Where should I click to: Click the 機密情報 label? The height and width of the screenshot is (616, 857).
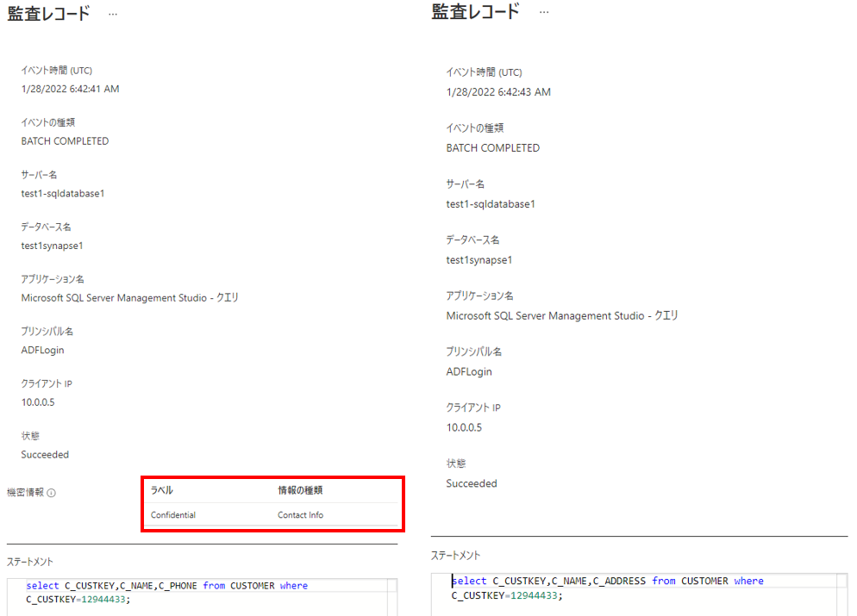[25, 493]
